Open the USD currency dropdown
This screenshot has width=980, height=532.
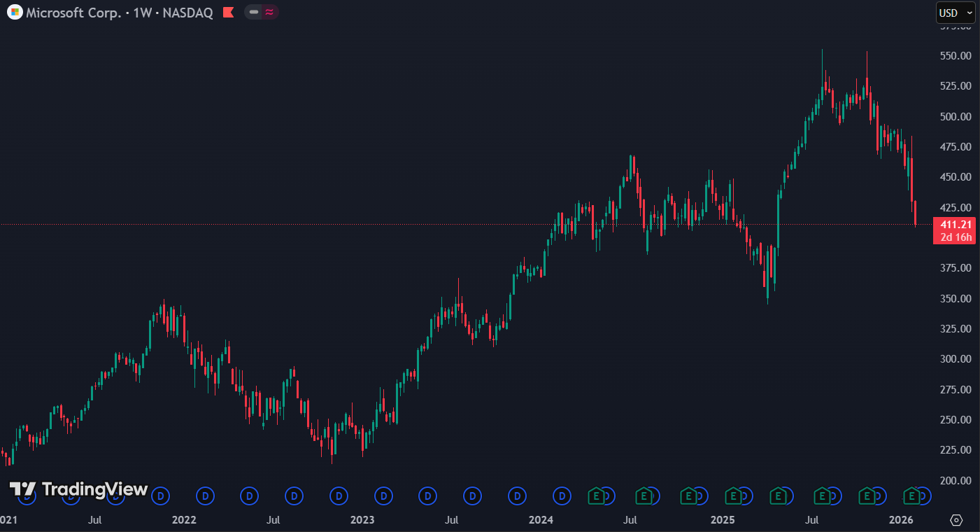pos(956,13)
